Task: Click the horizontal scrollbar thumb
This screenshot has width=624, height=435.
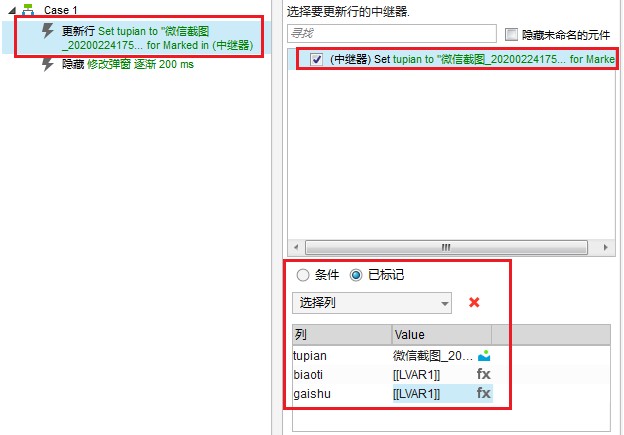Action: (x=446, y=247)
